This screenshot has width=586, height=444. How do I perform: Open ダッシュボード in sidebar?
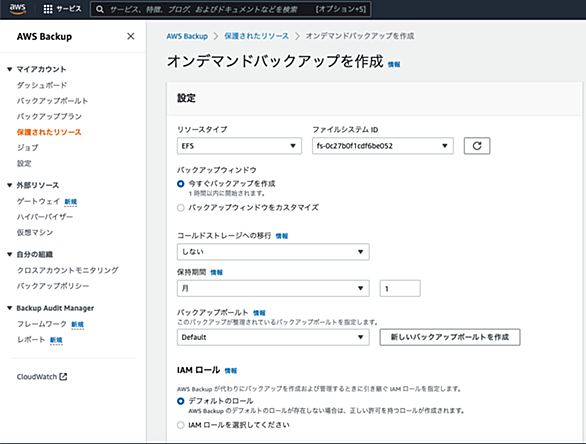point(42,85)
